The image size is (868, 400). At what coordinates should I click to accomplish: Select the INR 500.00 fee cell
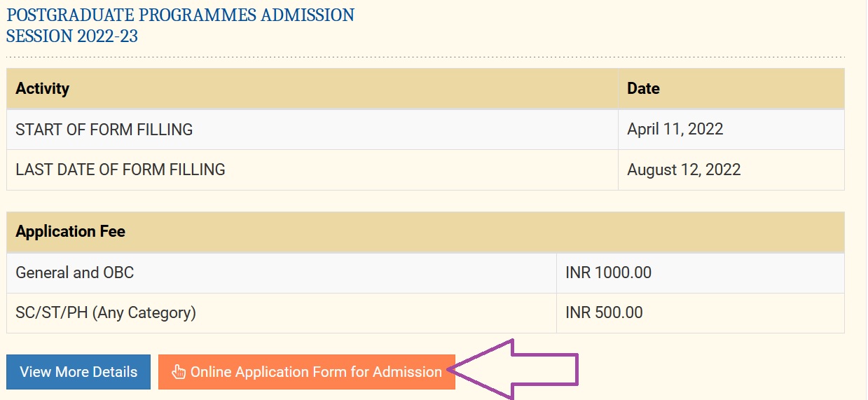pyautogui.click(x=701, y=312)
